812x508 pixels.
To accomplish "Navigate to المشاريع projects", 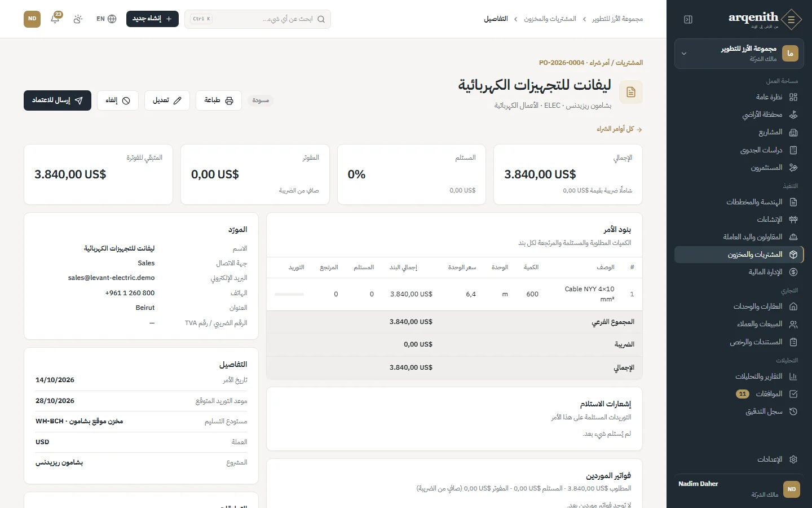I will pyautogui.click(x=739, y=132).
